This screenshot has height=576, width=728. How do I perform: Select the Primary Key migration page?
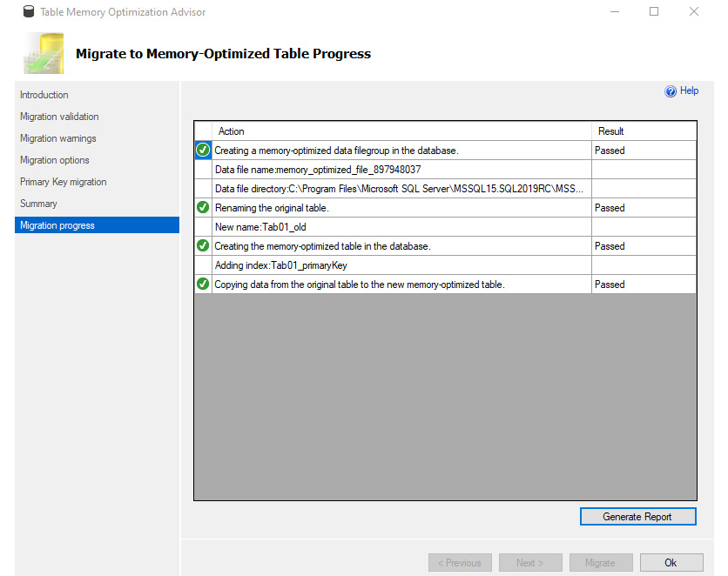click(64, 182)
